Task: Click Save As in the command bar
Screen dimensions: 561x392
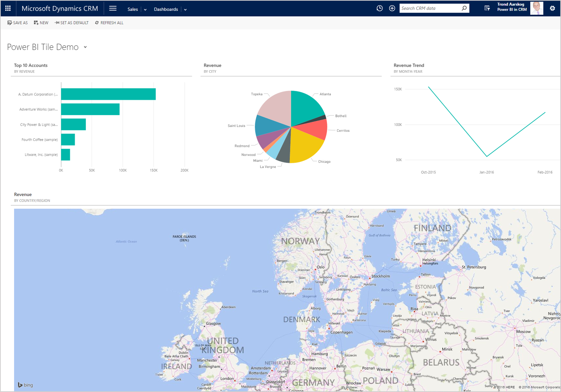Action: tap(17, 22)
